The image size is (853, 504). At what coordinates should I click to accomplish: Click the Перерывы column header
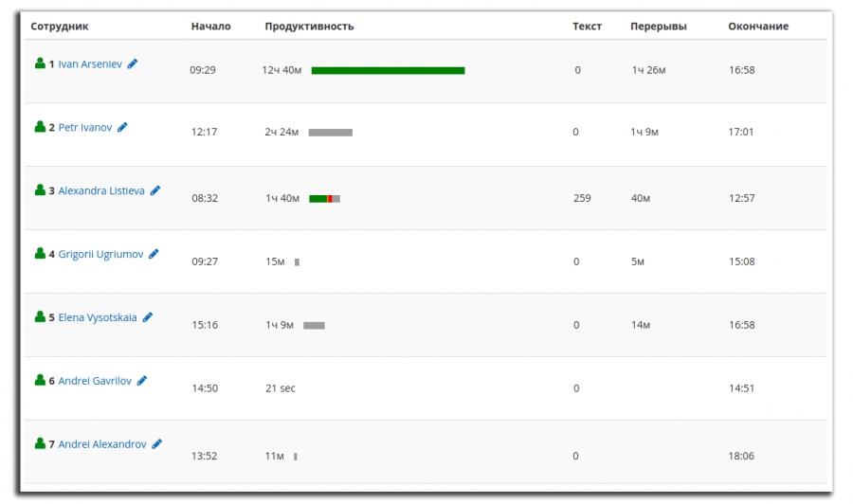[x=659, y=27]
